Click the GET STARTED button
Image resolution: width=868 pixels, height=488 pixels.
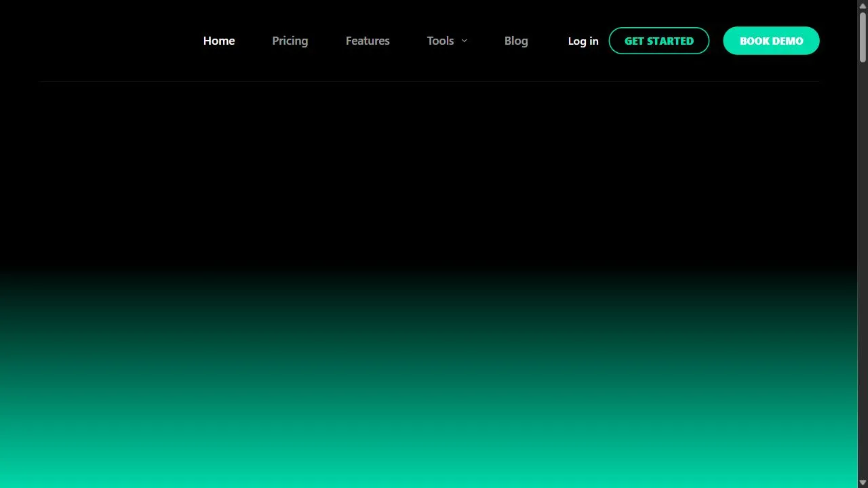point(659,41)
